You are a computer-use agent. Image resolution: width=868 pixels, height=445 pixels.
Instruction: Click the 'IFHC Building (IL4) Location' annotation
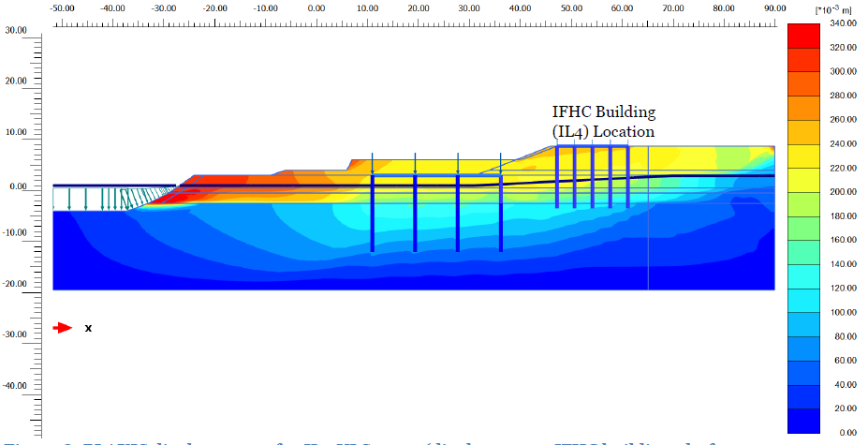click(x=604, y=123)
